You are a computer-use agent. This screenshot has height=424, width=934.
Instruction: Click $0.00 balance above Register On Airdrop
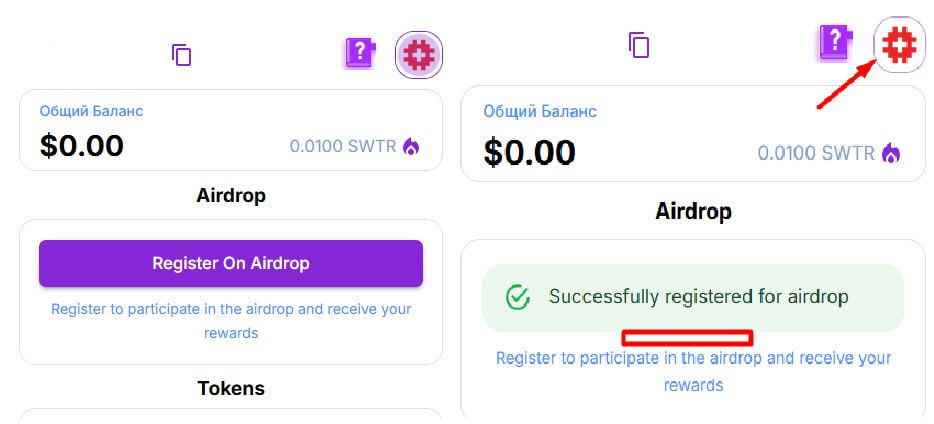pyautogui.click(x=82, y=145)
